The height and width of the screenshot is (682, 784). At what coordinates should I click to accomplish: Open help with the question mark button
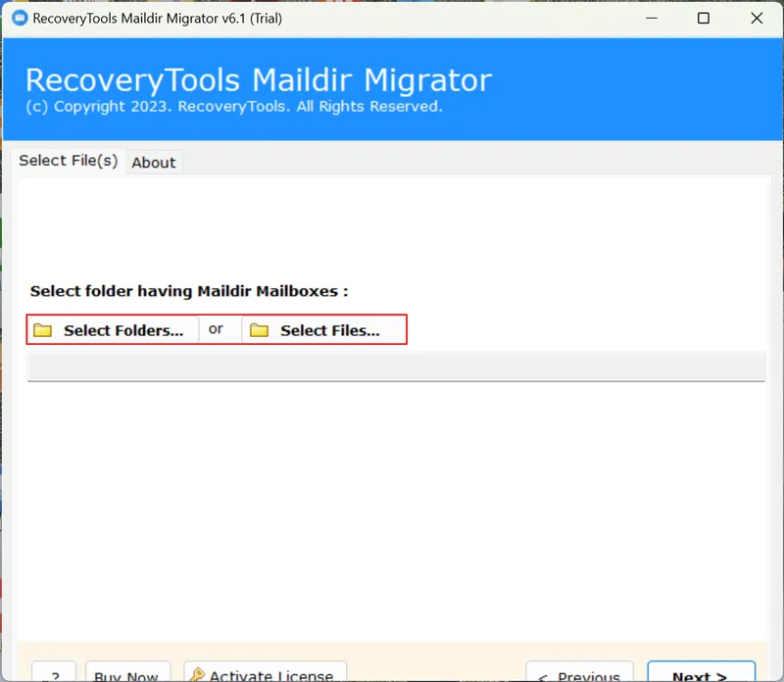point(54,674)
